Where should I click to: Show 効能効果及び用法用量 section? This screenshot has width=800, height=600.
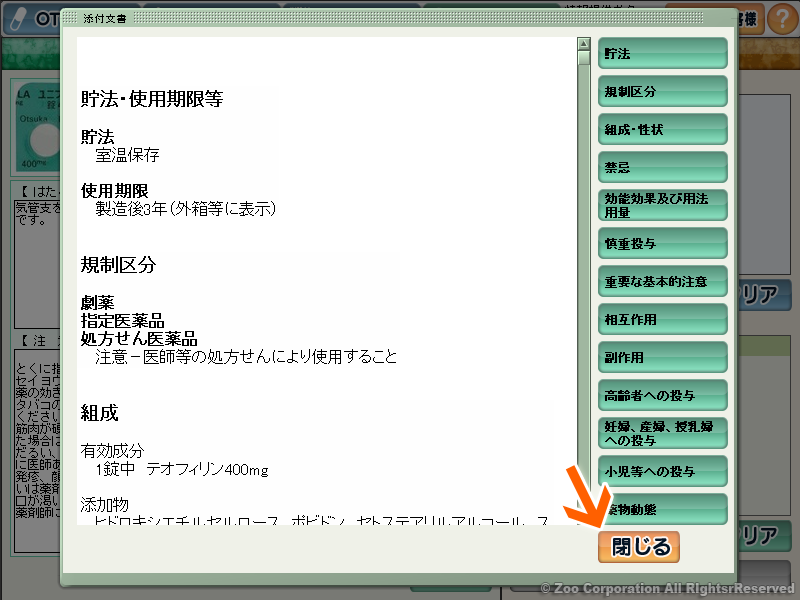click(x=662, y=205)
